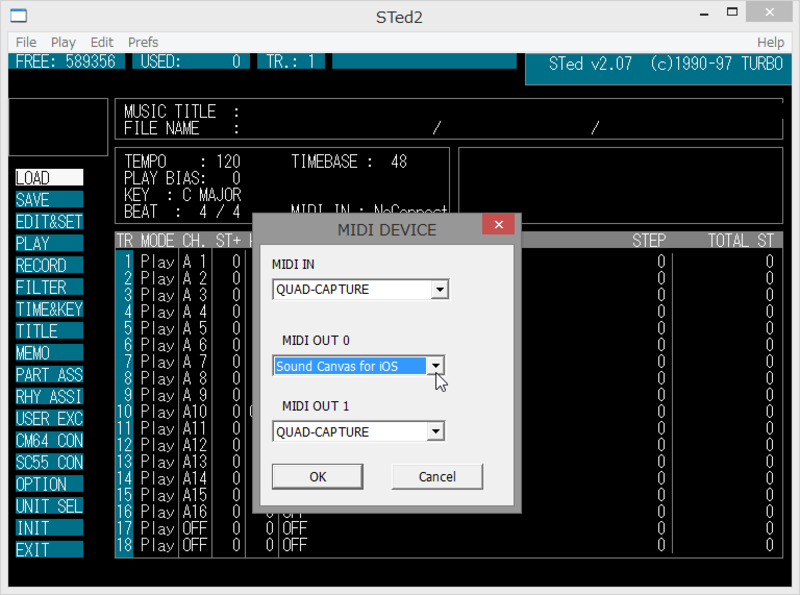The height and width of the screenshot is (595, 800).
Task: Open the Help menu
Action: click(x=770, y=42)
